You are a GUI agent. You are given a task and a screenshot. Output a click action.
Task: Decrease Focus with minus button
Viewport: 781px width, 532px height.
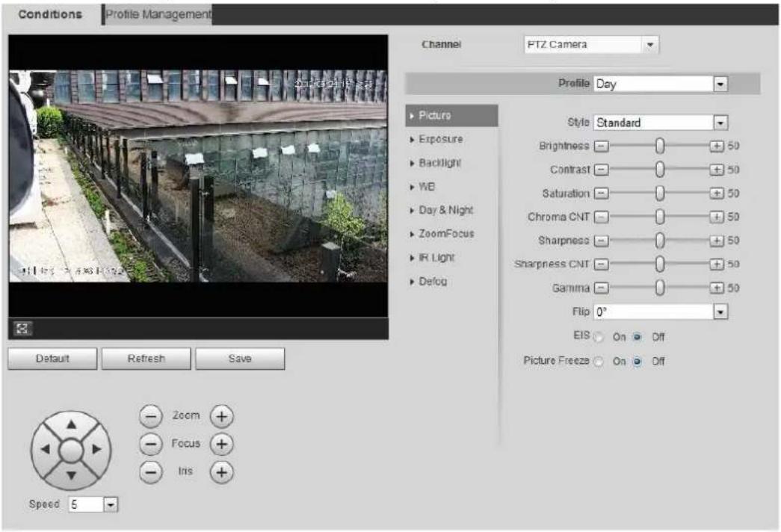(150, 444)
